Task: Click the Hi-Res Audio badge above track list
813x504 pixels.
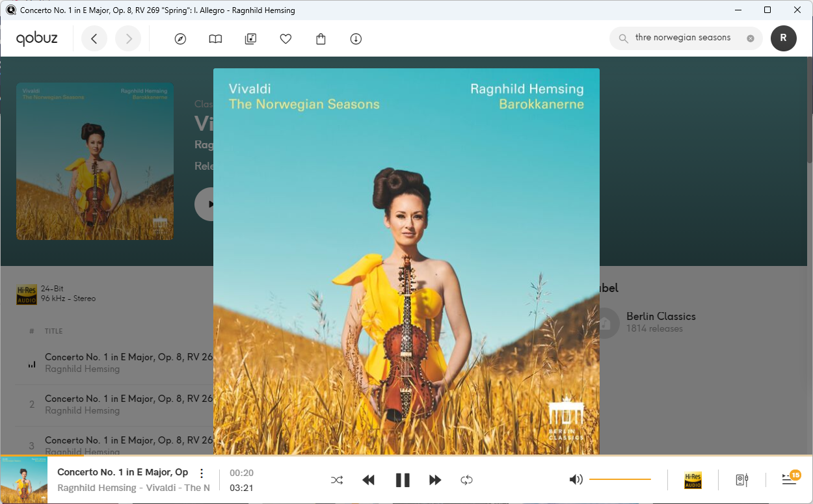Action: (x=27, y=295)
